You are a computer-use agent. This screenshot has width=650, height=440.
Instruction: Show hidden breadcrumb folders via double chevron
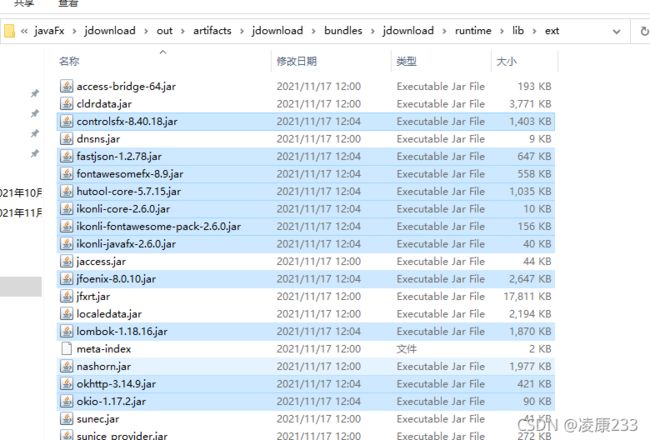(x=24, y=31)
